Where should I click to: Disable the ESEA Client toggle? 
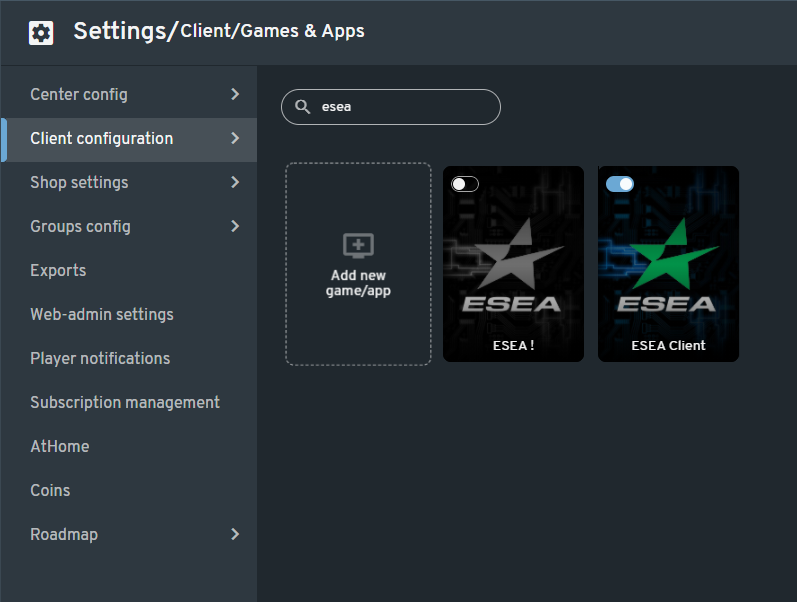(x=620, y=184)
